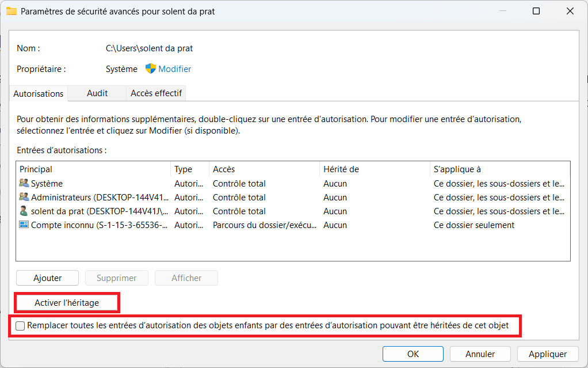Click the Supprimer button
Image resolution: width=588 pixels, height=368 pixels.
tap(117, 278)
